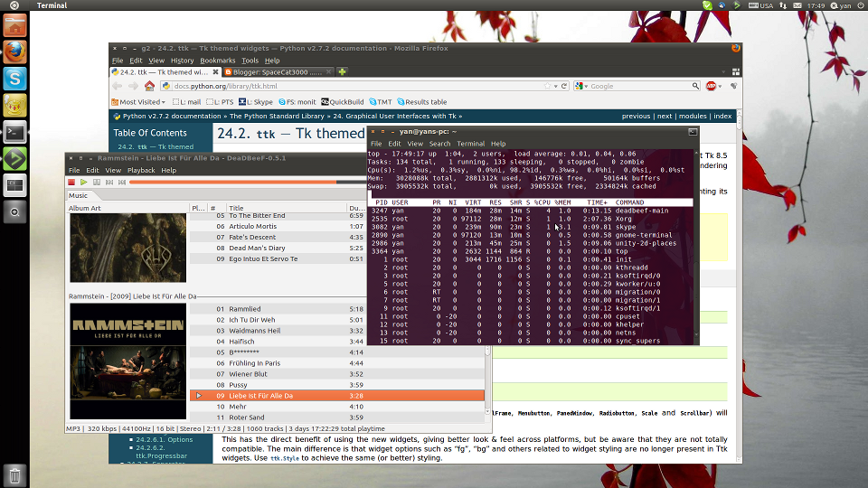Image resolution: width=868 pixels, height=488 pixels.
Task: Open Terminal from the launcher
Action: pos(15,132)
